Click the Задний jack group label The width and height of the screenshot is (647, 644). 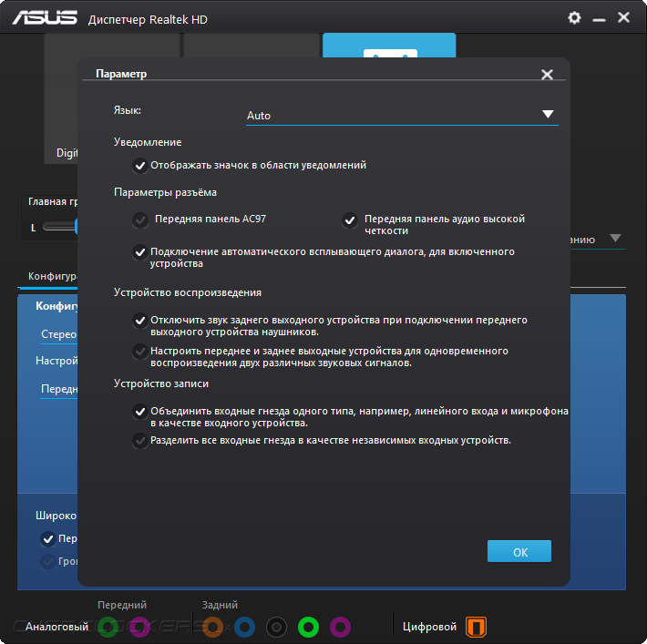[220, 605]
